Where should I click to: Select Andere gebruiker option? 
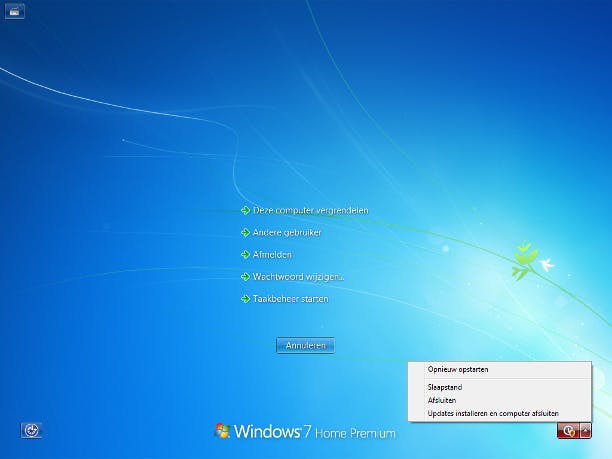click(287, 233)
